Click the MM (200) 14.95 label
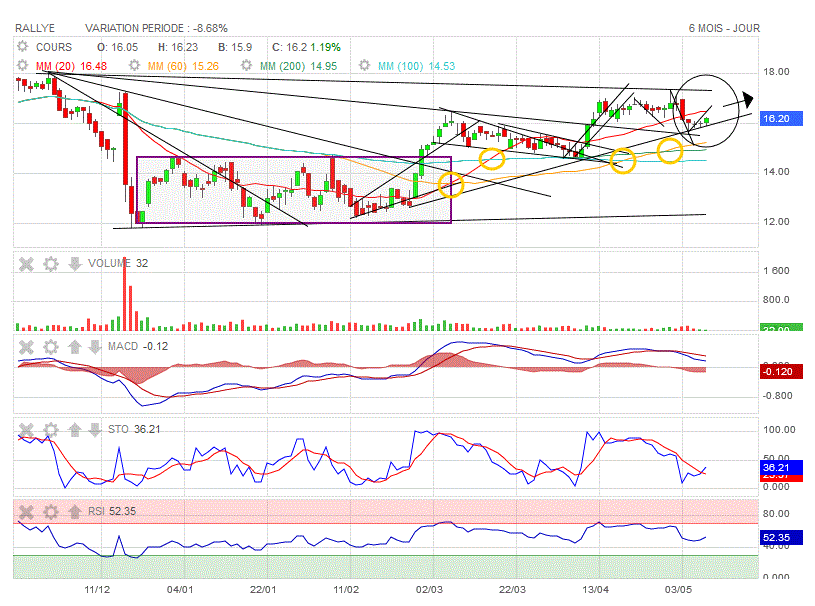This screenshot has height=606, width=815. pos(298,66)
